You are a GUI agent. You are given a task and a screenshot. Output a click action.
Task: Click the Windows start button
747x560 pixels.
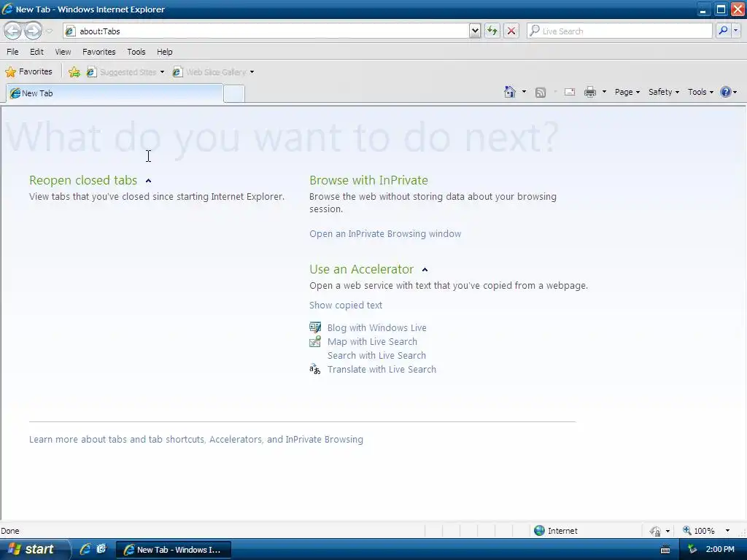tap(34, 550)
